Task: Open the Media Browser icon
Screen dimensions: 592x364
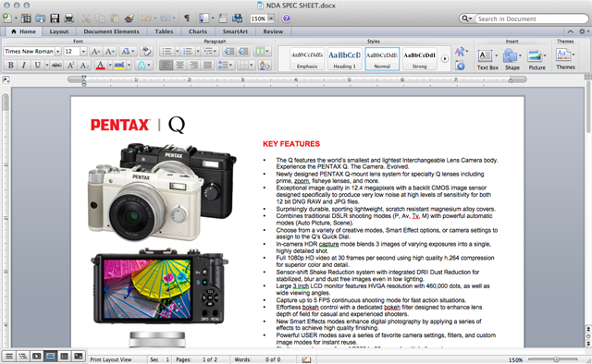Action: (x=237, y=18)
